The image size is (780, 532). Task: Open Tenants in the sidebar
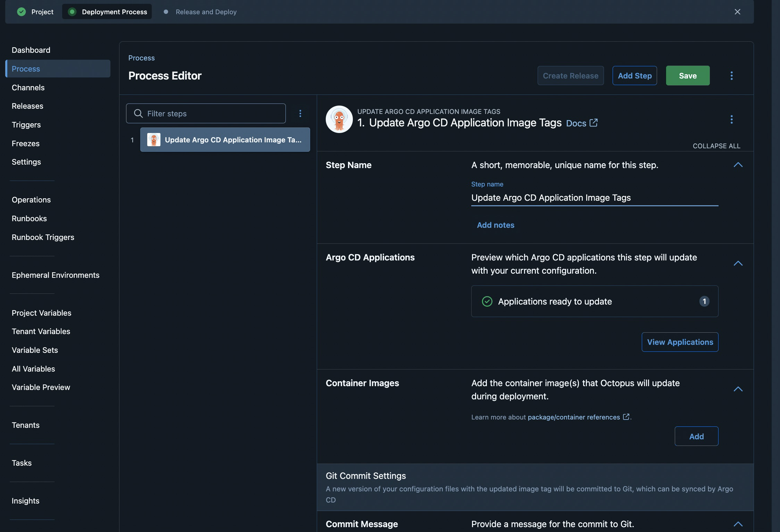pyautogui.click(x=26, y=425)
